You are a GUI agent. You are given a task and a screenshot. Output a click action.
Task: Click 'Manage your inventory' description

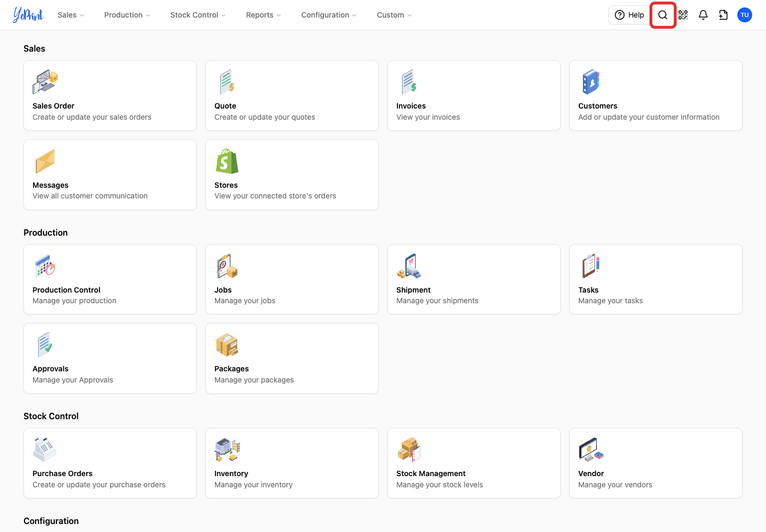coord(254,485)
